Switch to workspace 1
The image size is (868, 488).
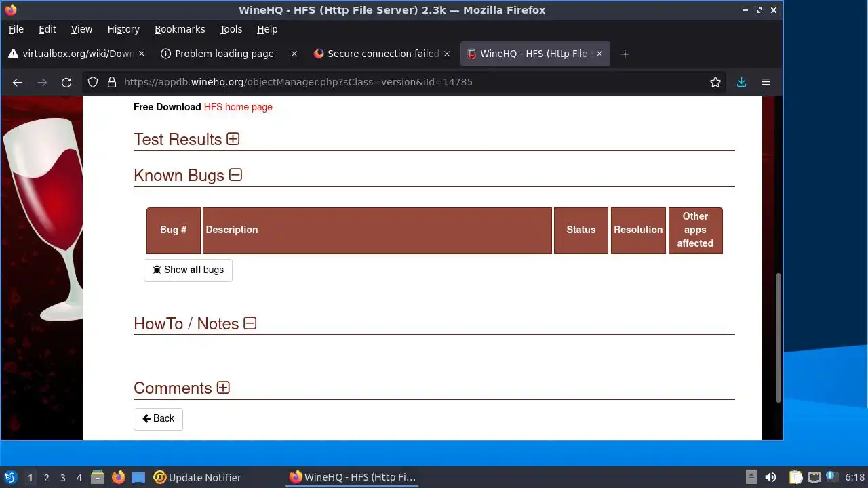[31, 478]
